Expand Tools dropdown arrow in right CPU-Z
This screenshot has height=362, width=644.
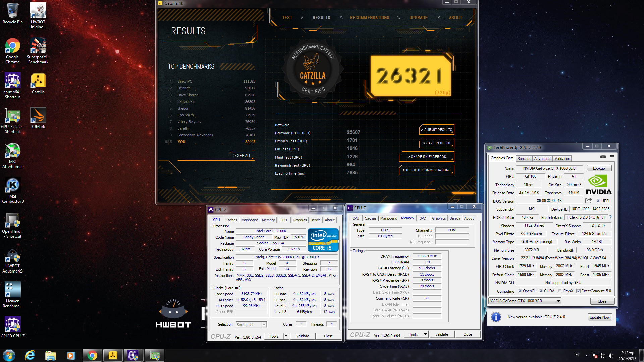pos(425,334)
